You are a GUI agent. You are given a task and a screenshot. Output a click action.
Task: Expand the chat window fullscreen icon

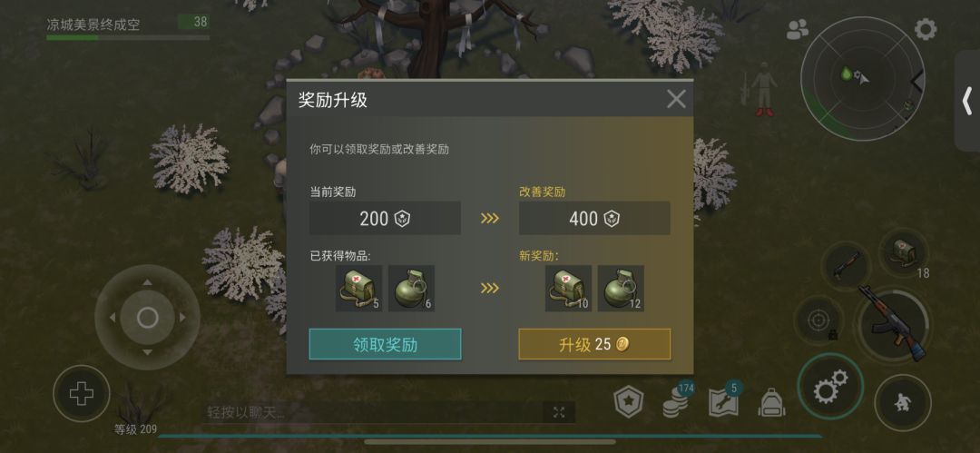pyautogui.click(x=559, y=412)
